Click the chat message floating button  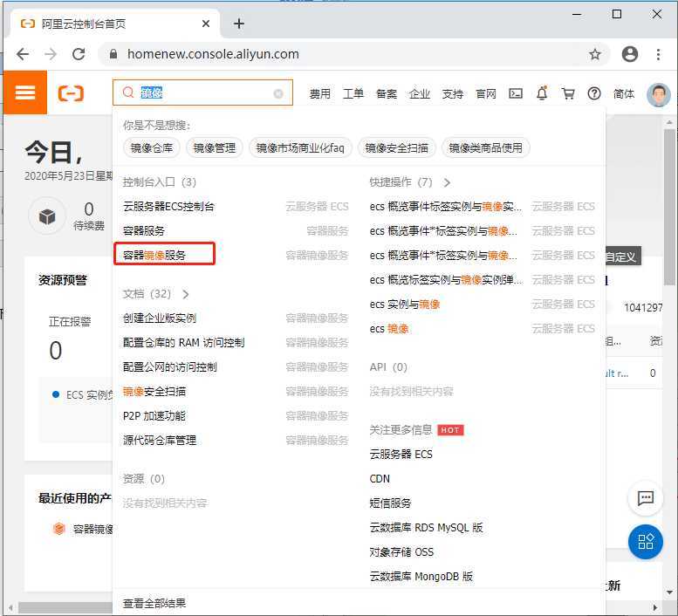[646, 498]
